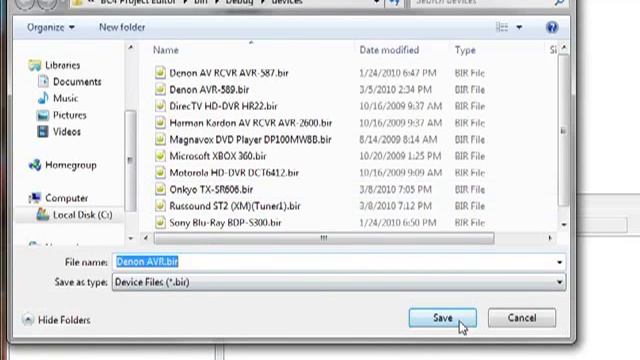Click Hide Folders toggle
This screenshot has width=640, height=360.
[57, 320]
